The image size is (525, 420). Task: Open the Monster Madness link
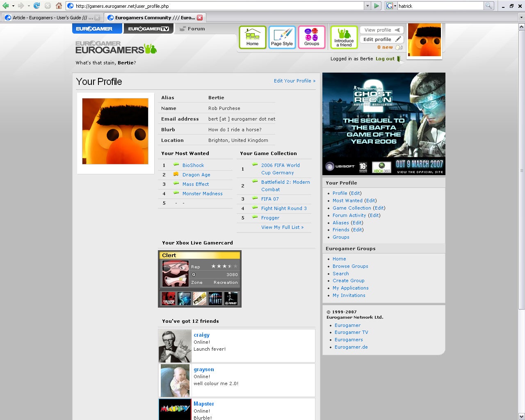pos(203,194)
